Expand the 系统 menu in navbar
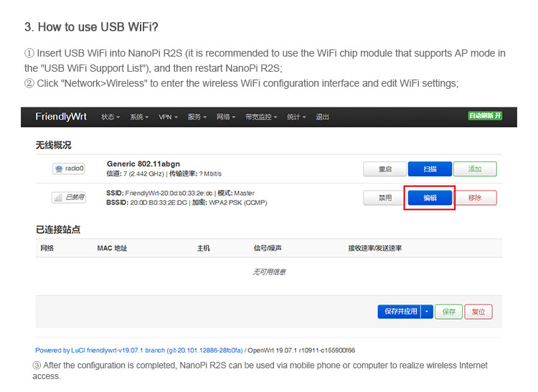Screen dimensions: 538x392 tap(139, 117)
